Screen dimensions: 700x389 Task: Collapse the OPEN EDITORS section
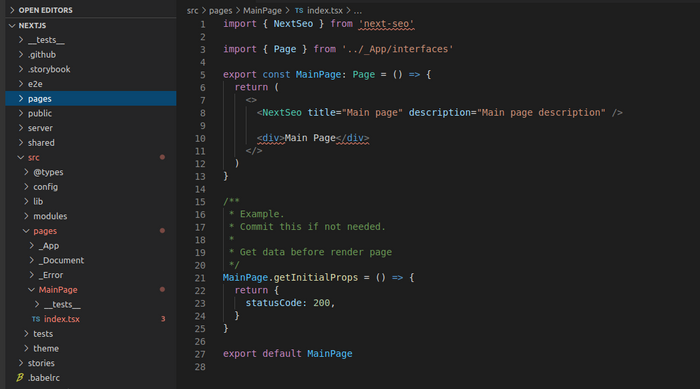tap(12, 10)
